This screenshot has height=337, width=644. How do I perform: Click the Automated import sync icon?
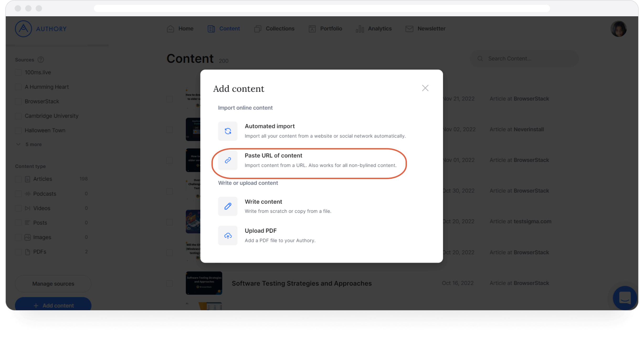tap(228, 131)
